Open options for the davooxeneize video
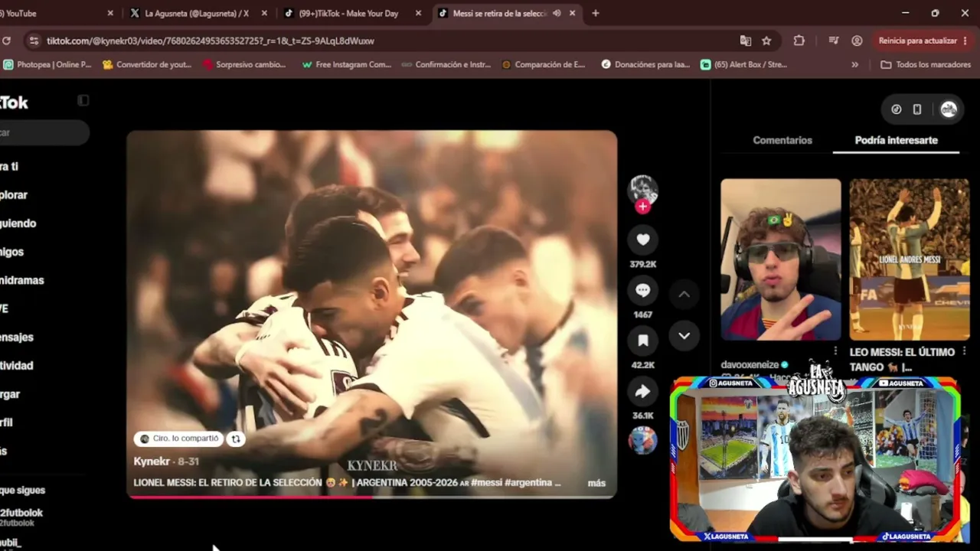 [835, 352]
